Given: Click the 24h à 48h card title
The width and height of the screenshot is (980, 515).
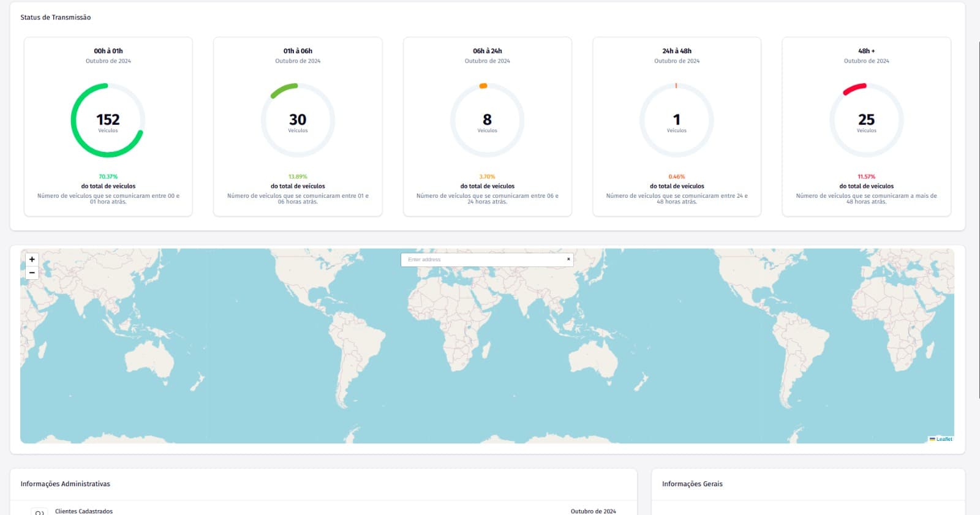Looking at the screenshot, I should point(676,51).
